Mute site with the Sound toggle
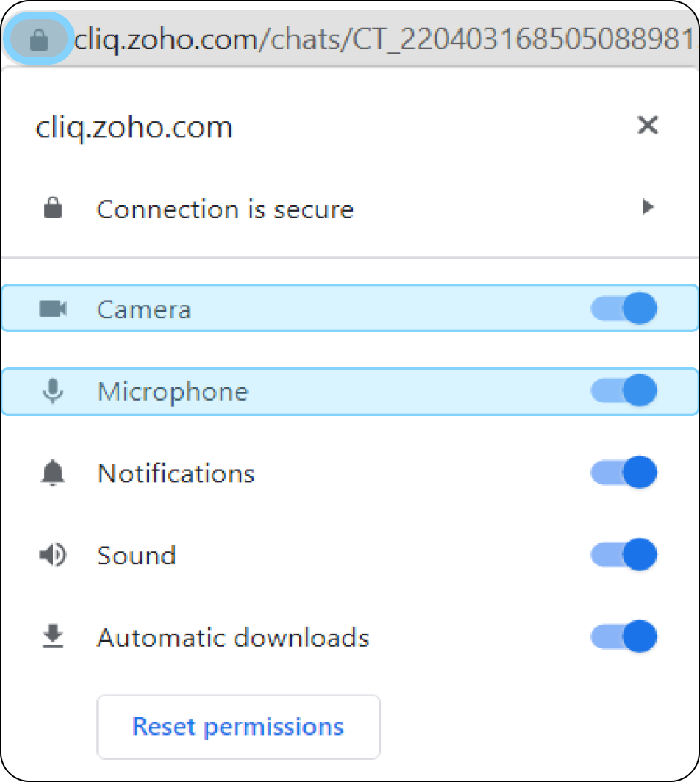Screen dimensions: 700x782 [x=624, y=554]
